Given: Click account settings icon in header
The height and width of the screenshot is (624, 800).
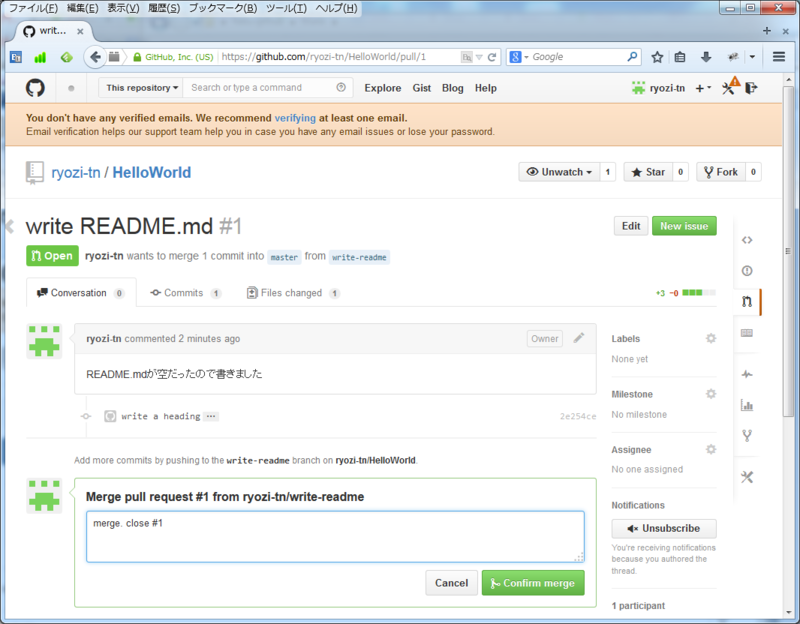Looking at the screenshot, I should click(730, 87).
